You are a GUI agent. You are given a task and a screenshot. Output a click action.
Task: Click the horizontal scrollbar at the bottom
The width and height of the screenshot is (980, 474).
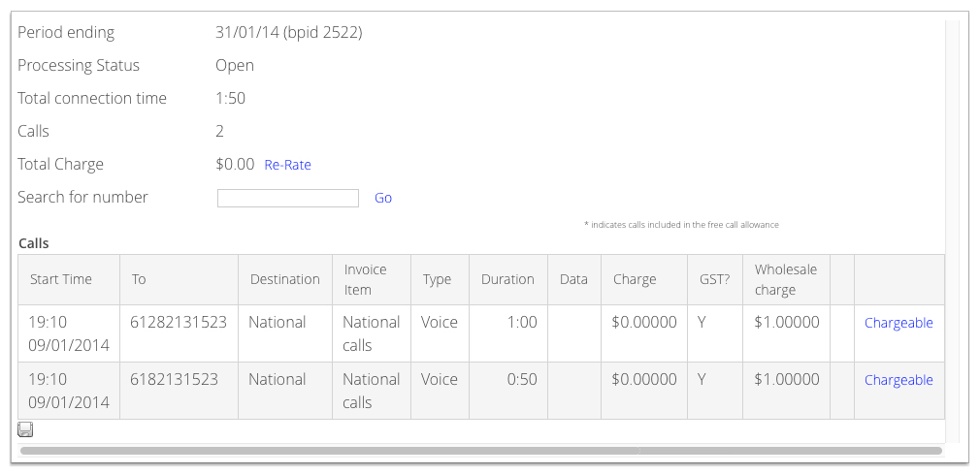pos(480,451)
